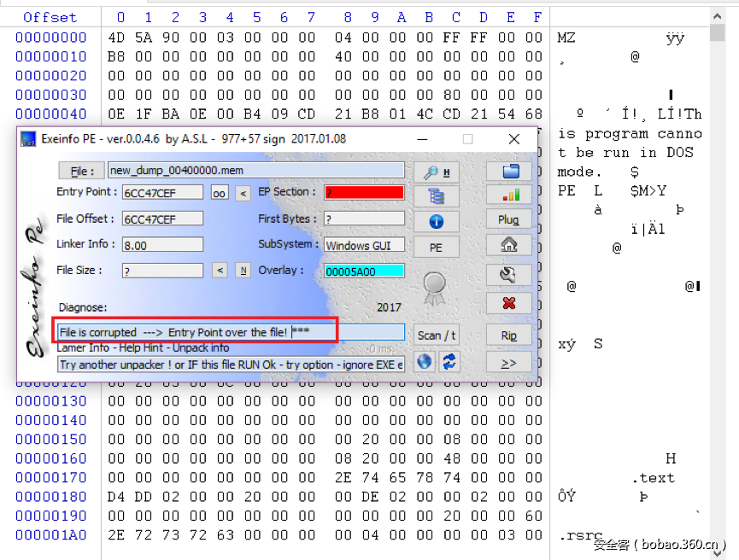
Task: Click the PE directory tree viewer icon
Action: click(437, 194)
